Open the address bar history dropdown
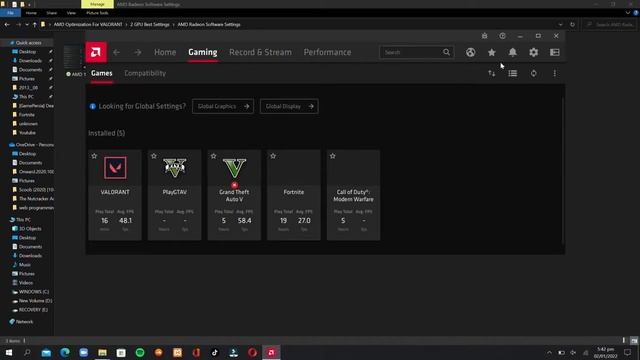 pos(560,24)
